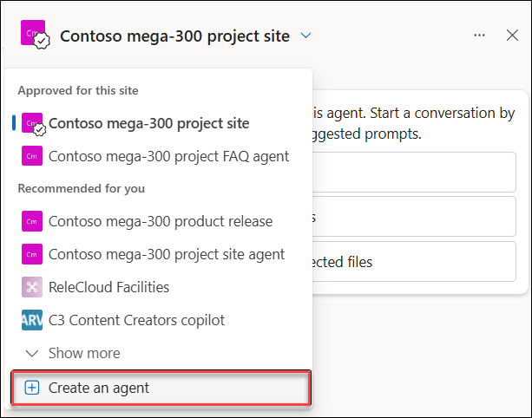Select the approved Contoso mega-300 project site agent
Viewport: 532px width, 418px height.
159,123
